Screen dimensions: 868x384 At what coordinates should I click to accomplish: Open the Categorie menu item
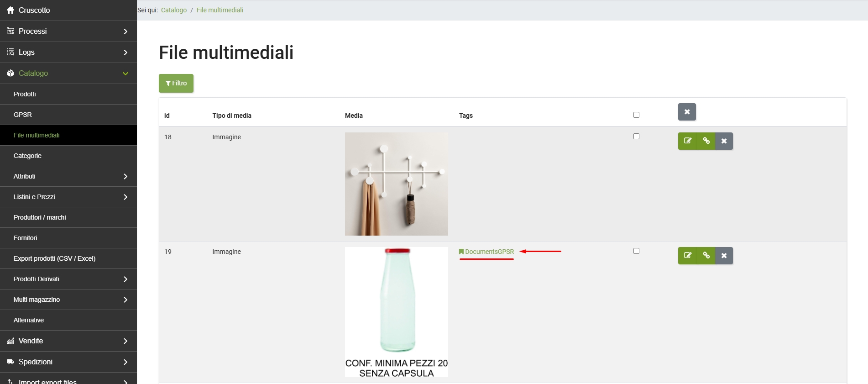[68, 156]
